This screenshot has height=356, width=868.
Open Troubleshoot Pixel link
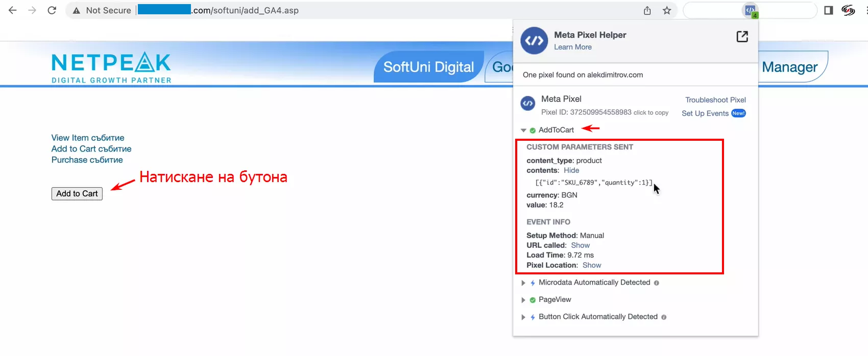click(715, 100)
